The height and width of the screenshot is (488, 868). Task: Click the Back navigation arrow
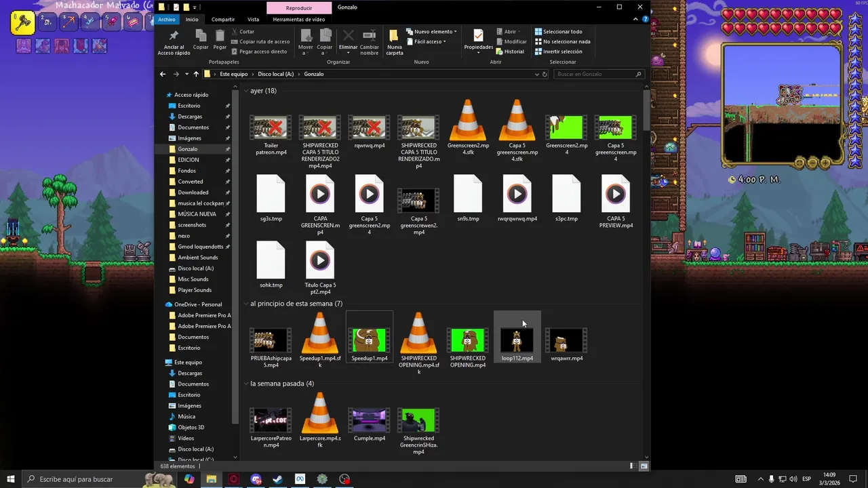point(163,74)
